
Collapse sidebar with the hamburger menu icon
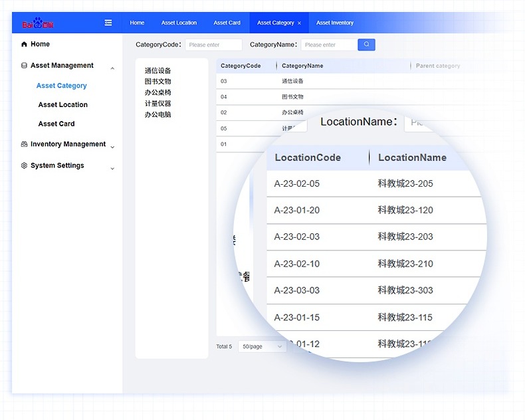point(108,23)
